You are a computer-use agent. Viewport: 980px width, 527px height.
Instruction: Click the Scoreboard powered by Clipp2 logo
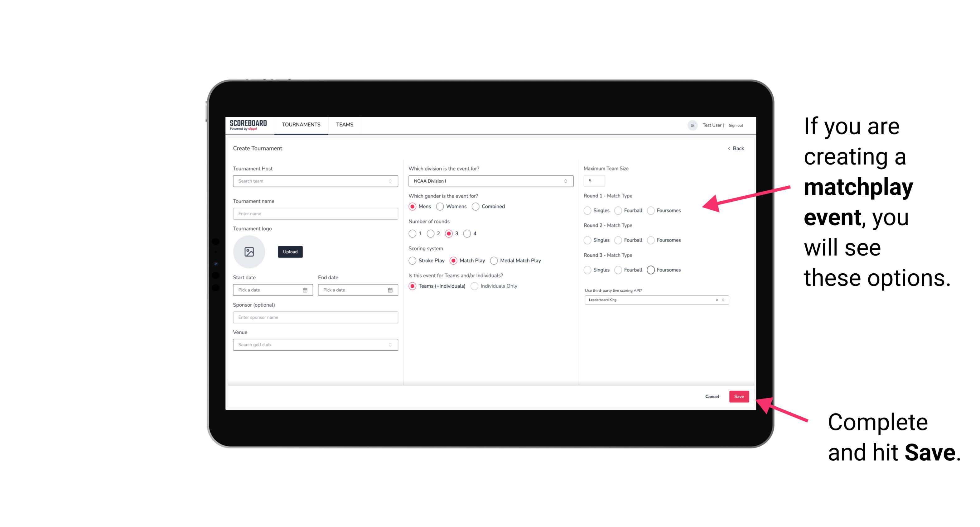pyautogui.click(x=249, y=125)
